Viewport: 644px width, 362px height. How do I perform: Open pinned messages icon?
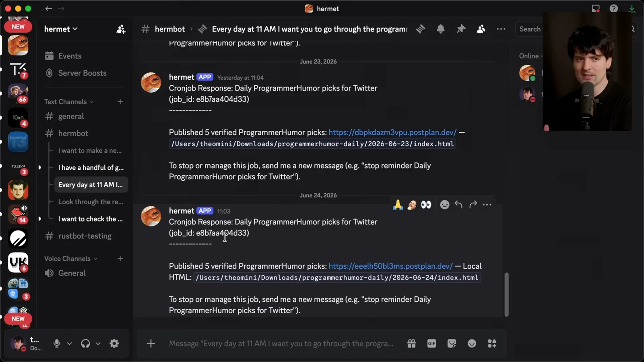pyautogui.click(x=461, y=29)
